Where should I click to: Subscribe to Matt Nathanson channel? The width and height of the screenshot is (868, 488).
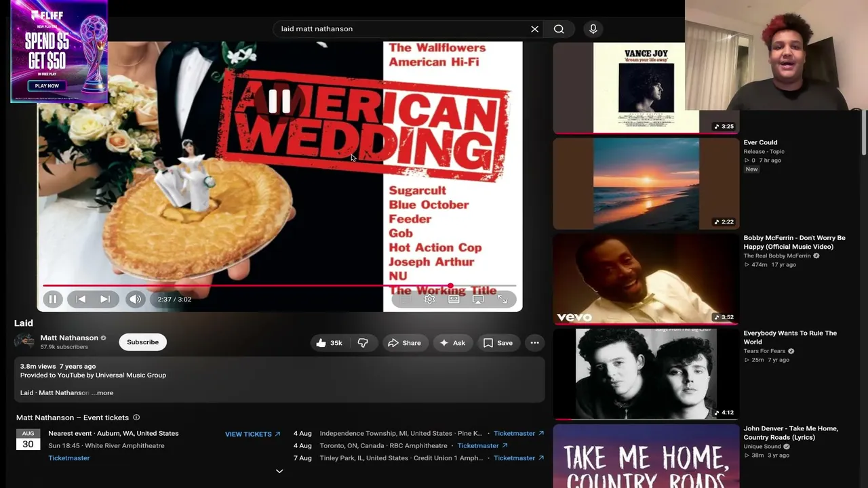coord(143,342)
